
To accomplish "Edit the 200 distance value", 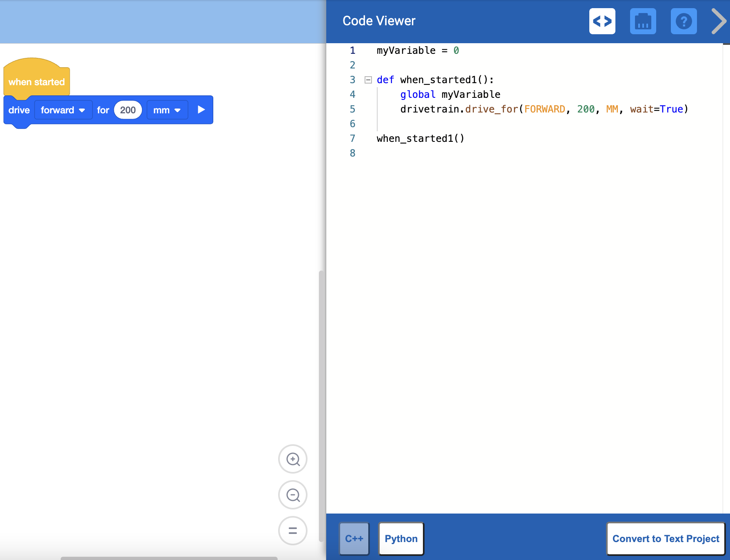I will [127, 110].
